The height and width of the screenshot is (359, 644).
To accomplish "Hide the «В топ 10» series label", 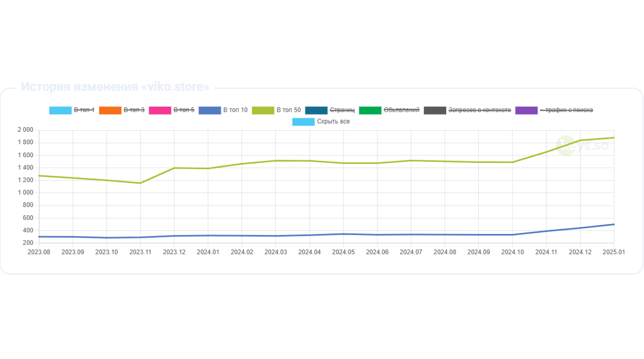I will [235, 110].
